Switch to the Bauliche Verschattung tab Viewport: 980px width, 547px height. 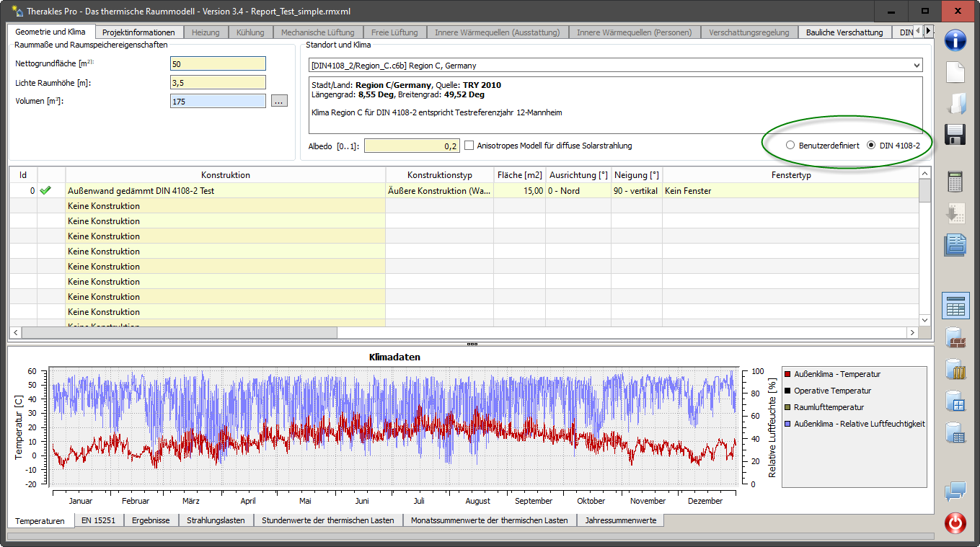(x=844, y=32)
